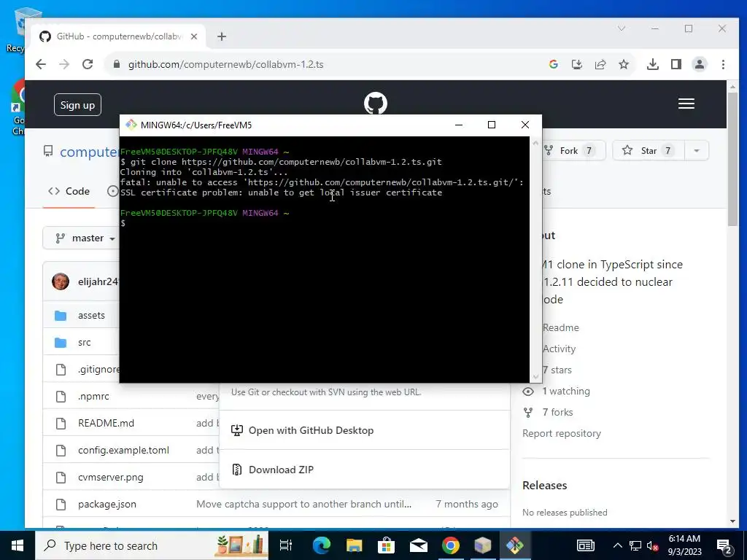Click the 1 watching link

click(x=566, y=392)
